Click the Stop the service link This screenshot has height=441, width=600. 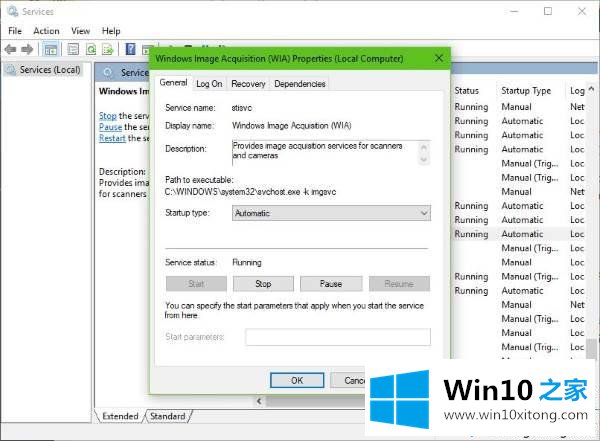108,116
